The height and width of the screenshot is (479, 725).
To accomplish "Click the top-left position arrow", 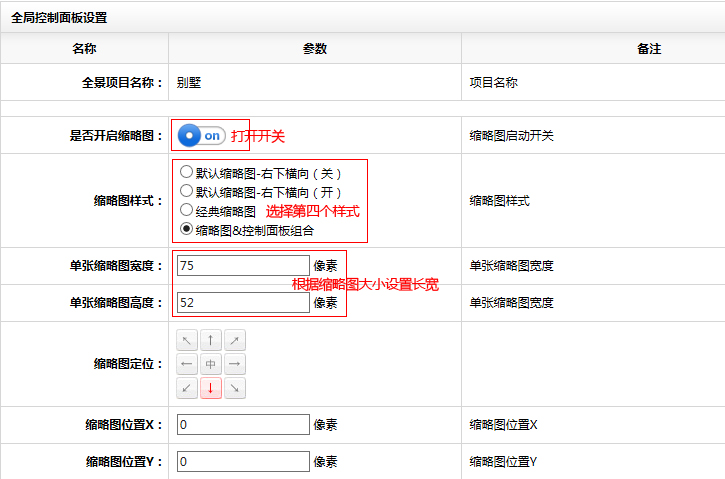I will (187, 340).
